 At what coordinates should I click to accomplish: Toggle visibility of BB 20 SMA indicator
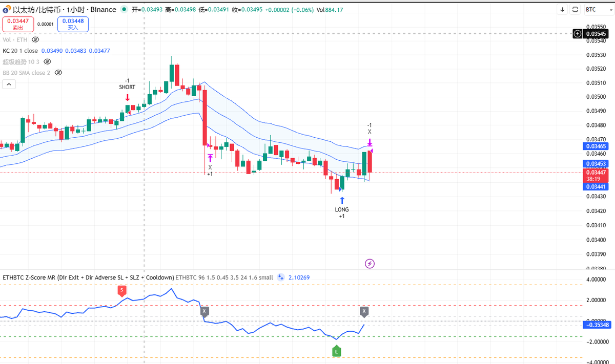point(58,73)
